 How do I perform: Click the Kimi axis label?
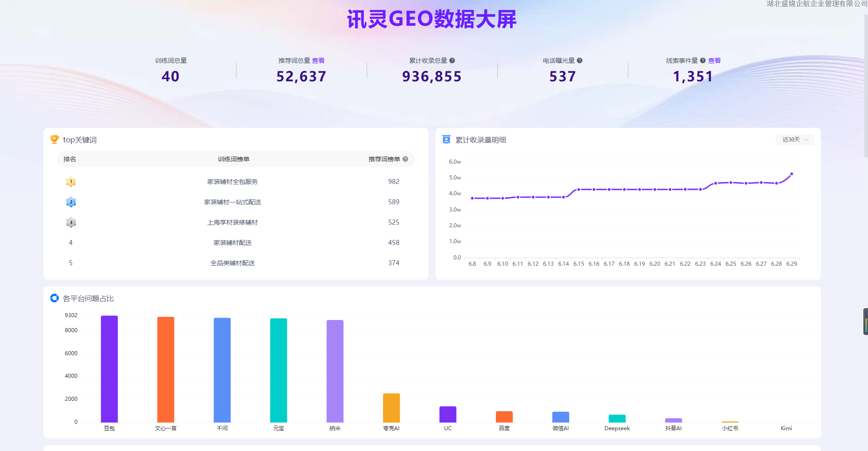pos(786,428)
